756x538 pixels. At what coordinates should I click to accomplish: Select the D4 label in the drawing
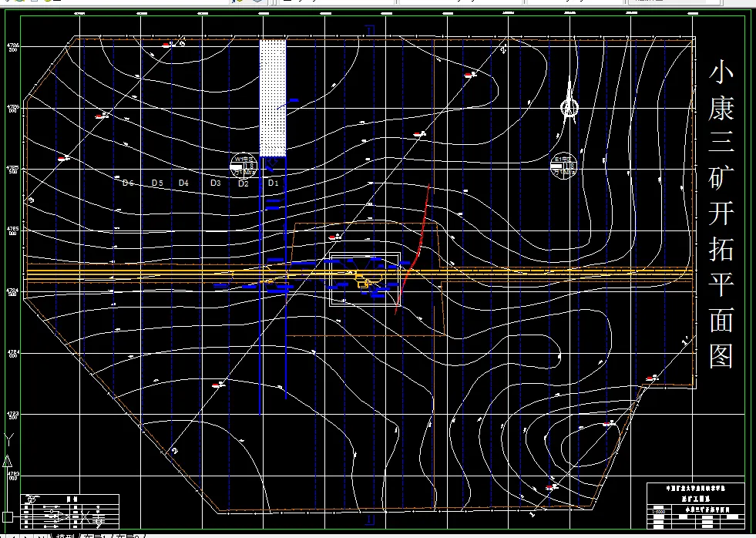pyautogui.click(x=183, y=183)
